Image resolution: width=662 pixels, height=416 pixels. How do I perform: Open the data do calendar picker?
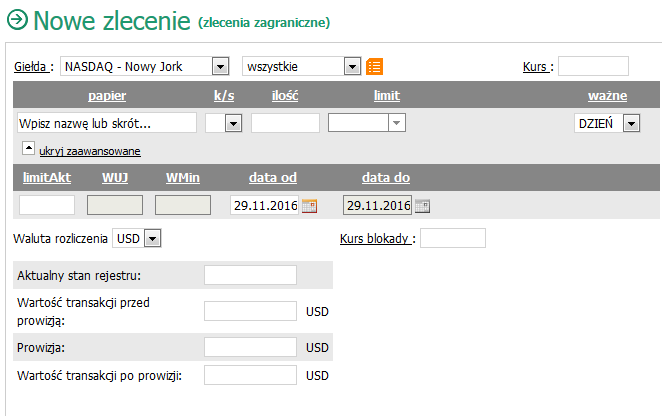423,206
